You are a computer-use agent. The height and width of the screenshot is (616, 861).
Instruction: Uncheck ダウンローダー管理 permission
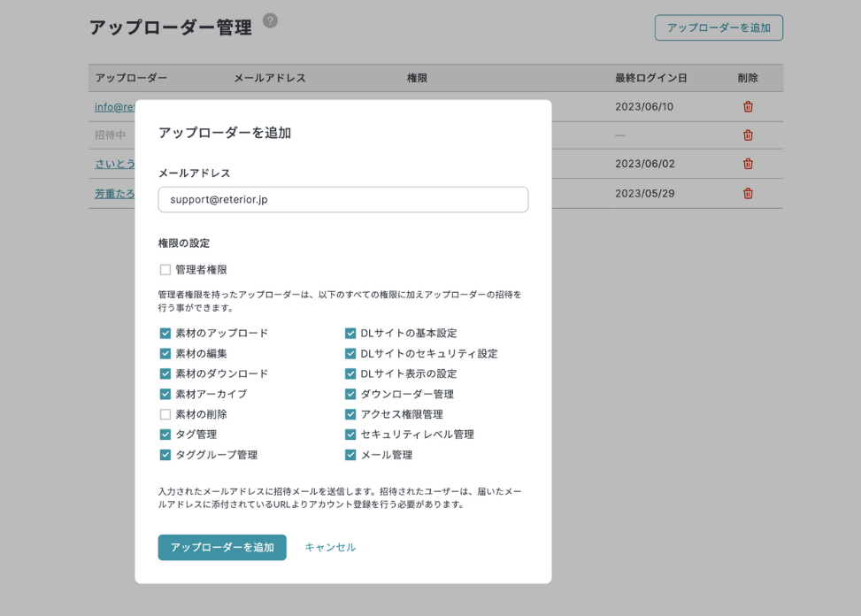[x=350, y=394]
